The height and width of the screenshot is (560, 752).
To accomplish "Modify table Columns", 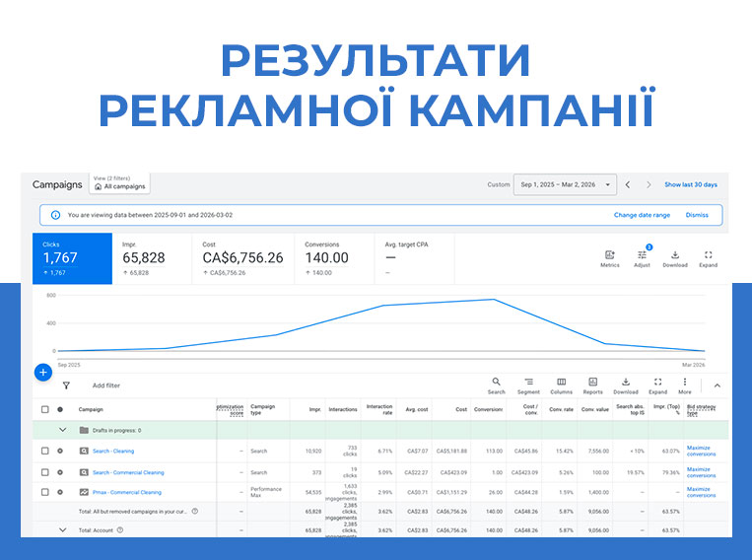I will click(561, 385).
